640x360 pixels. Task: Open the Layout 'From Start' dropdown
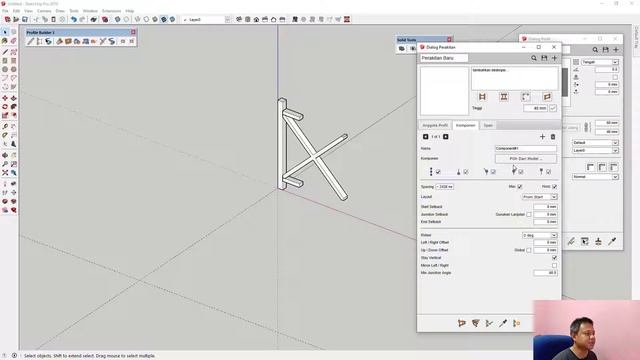pyautogui.click(x=539, y=197)
